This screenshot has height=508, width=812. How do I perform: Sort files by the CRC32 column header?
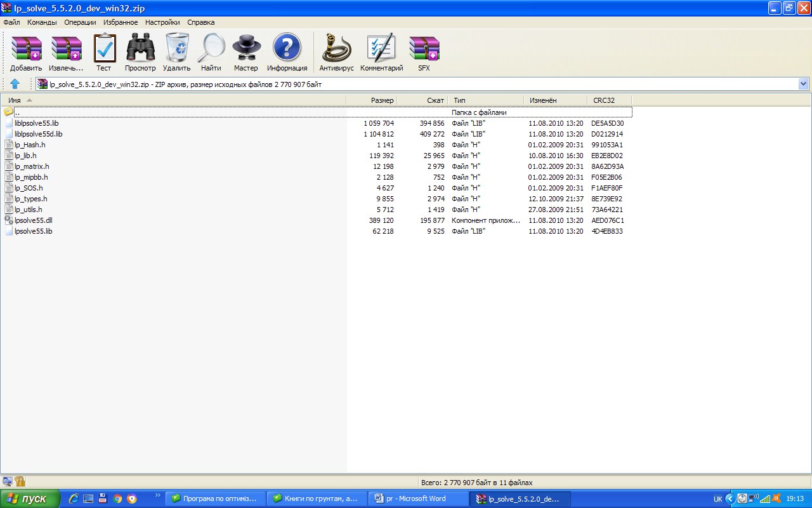(610, 100)
